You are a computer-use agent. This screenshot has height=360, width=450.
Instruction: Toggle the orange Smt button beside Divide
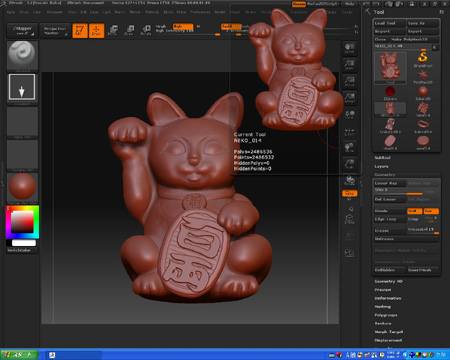point(414,211)
